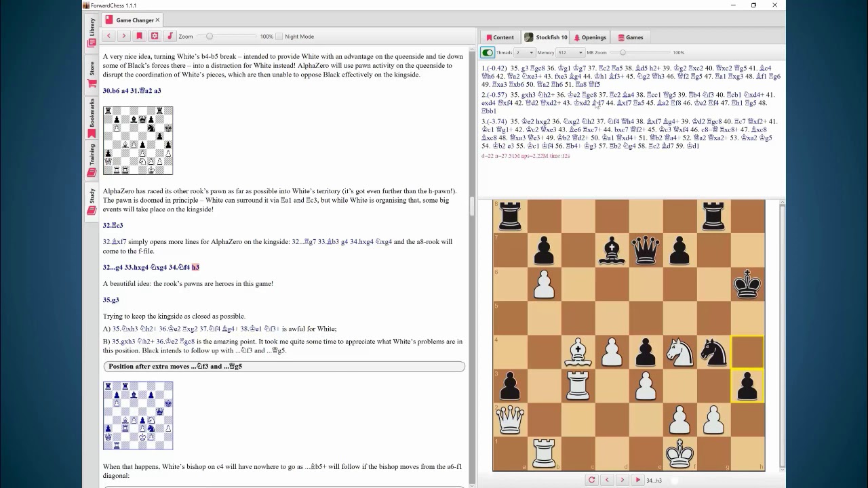Click the first chess diagram thumbnail

pos(138,140)
